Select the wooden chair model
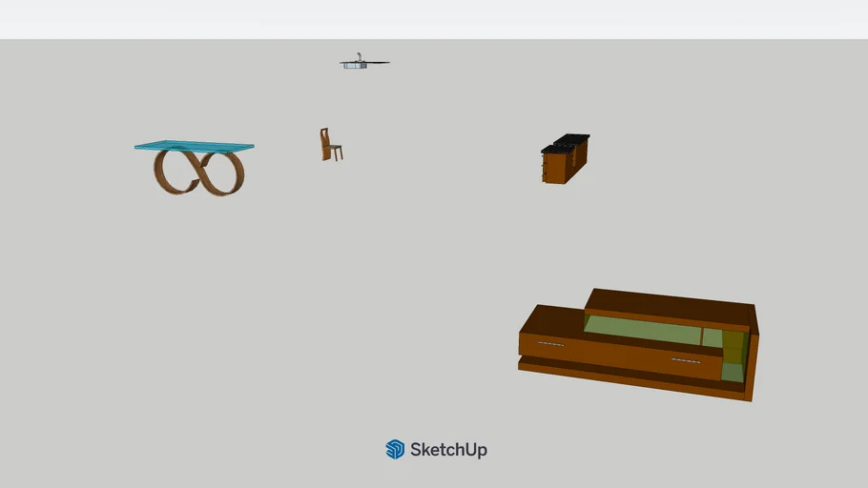The width and height of the screenshot is (868, 488). 331,145
